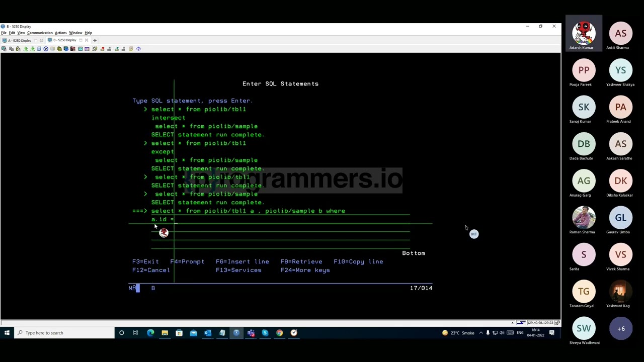The width and height of the screenshot is (644, 362).
Task: Click the first toolbar icon with overlapping screens
Action: click(x=4, y=49)
